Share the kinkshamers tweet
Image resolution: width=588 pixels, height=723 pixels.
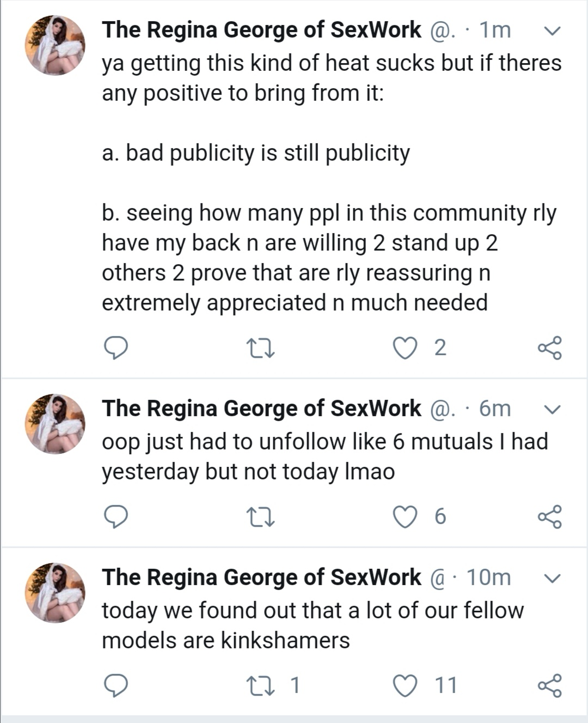(x=549, y=685)
